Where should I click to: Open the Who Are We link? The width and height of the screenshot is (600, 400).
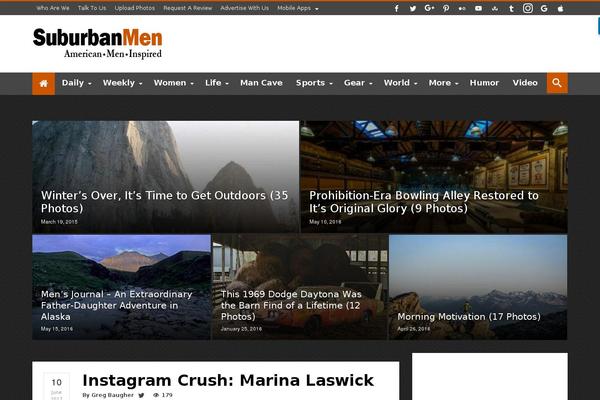(53, 8)
